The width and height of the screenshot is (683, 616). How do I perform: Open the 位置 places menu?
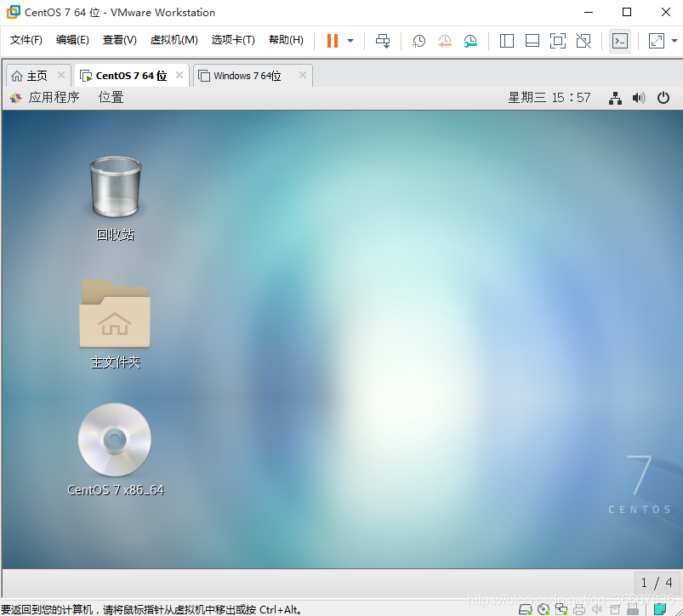pos(111,98)
